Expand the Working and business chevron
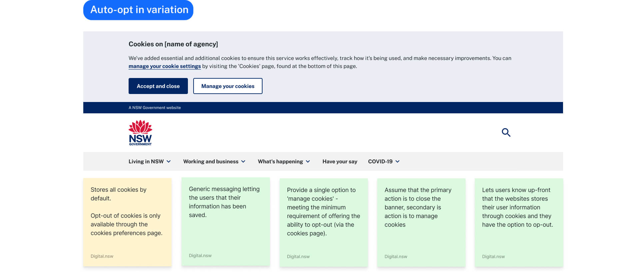The image size is (644, 274). [x=243, y=162]
